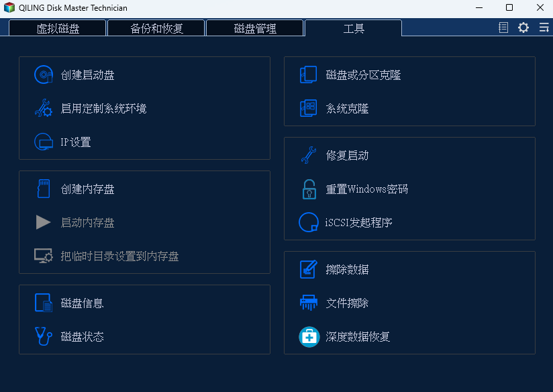The width and height of the screenshot is (553, 392).
Task: Open 创建内存盘 text link
Action: tap(87, 189)
